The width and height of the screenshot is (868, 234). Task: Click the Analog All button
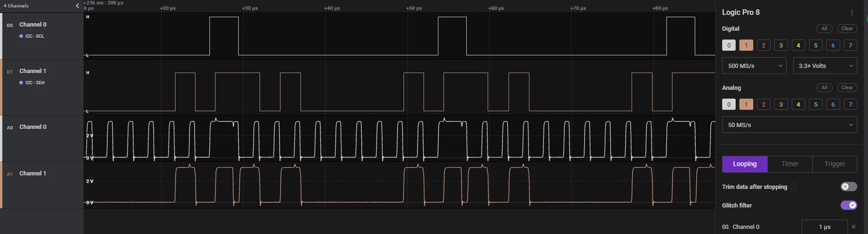(824, 87)
